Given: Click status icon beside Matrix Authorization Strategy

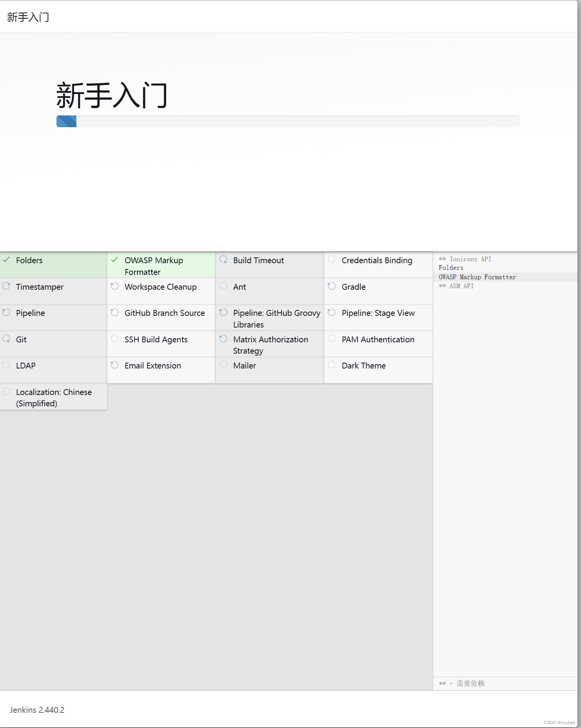Looking at the screenshot, I should 223,339.
